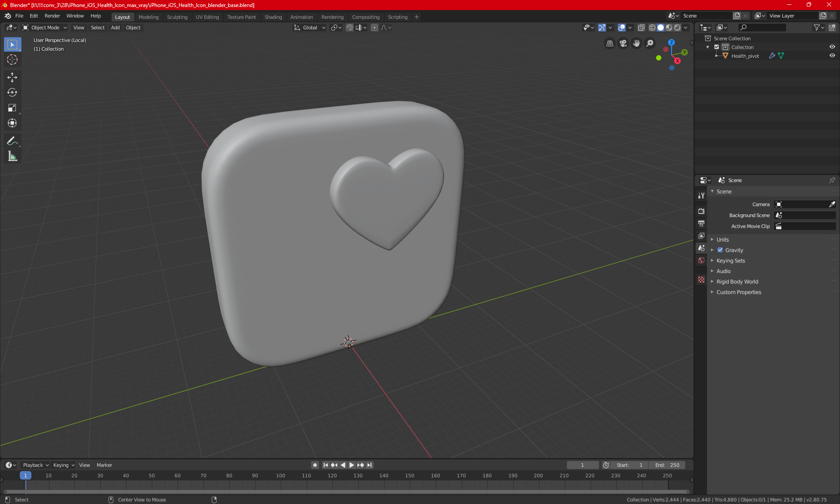Click the Global transform orientation dropdown
This screenshot has width=840, height=504.
point(310,28)
